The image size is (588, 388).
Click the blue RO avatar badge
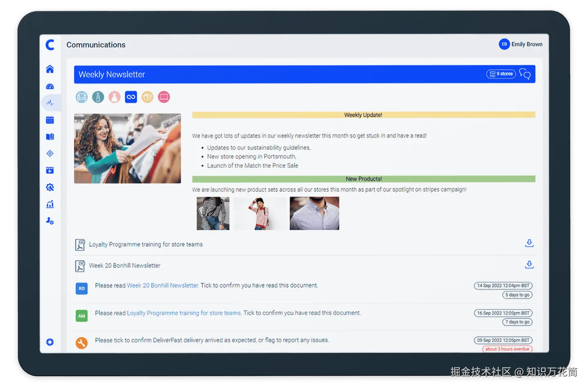[82, 288]
